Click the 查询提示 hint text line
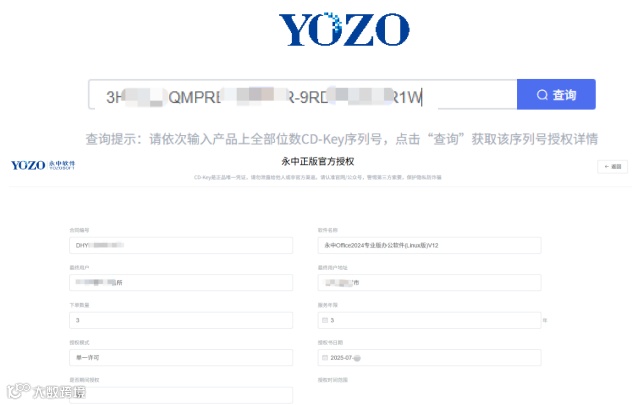The height and width of the screenshot is (405, 643). (x=342, y=139)
